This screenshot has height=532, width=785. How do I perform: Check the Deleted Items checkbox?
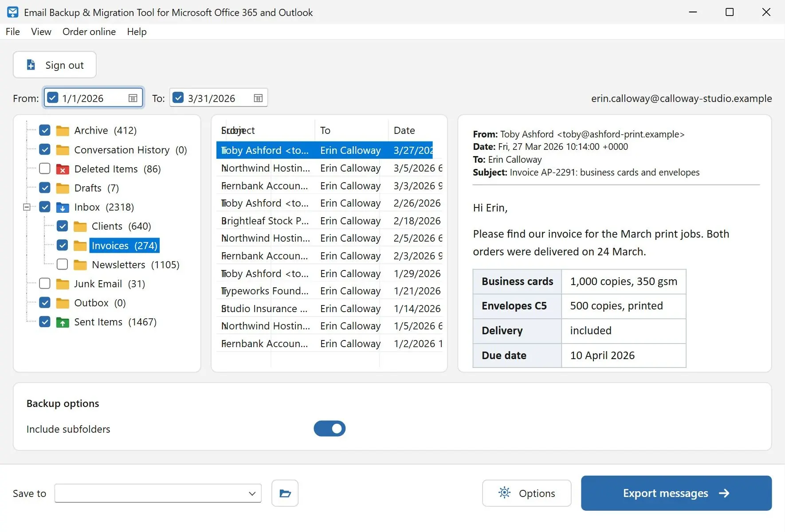click(45, 169)
